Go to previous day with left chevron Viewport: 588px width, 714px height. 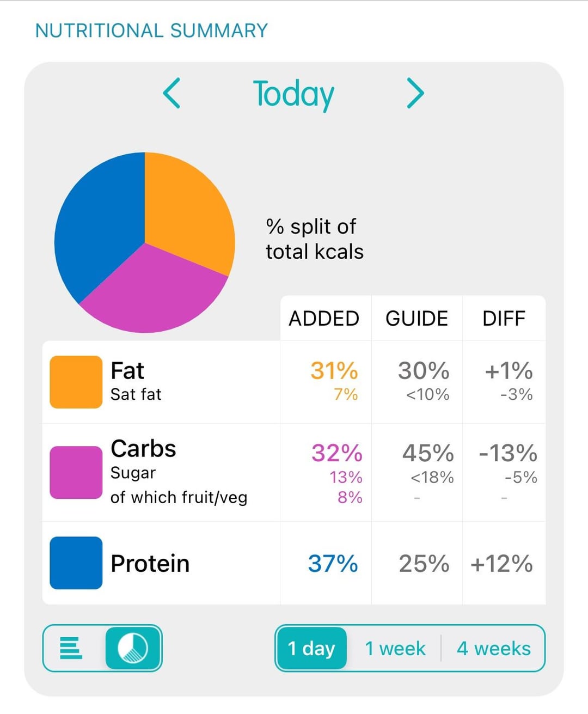[x=172, y=93]
